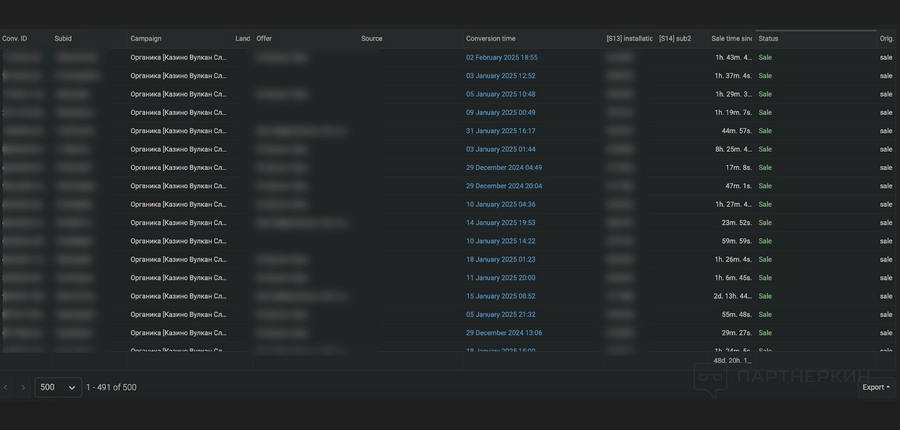Image resolution: width=900 pixels, height=430 pixels.
Task: Open the 500 rows-per-page dropdown
Action: (x=58, y=388)
